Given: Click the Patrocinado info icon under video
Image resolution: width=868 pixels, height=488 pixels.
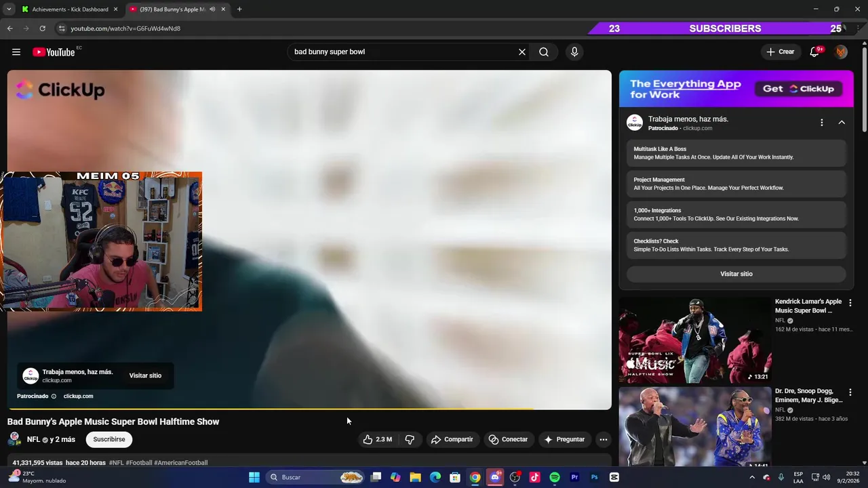Looking at the screenshot, I should (x=54, y=396).
